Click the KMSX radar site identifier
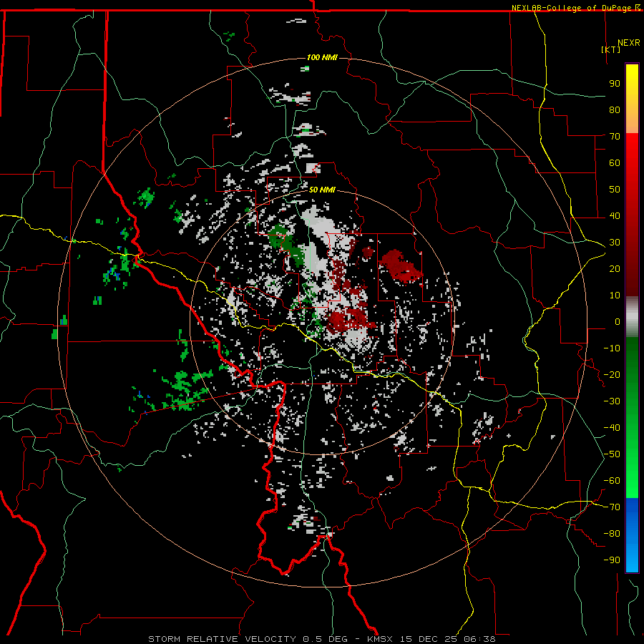This screenshot has width=644, height=644. coord(380,639)
